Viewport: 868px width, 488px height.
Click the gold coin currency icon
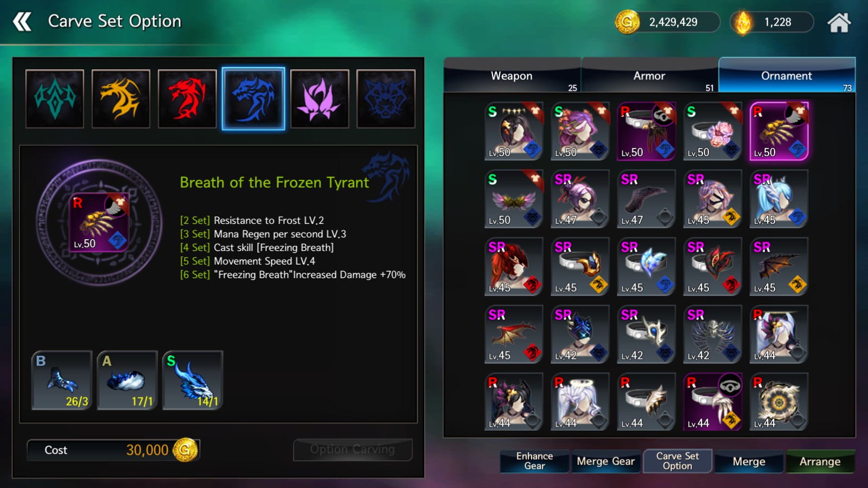(627, 22)
